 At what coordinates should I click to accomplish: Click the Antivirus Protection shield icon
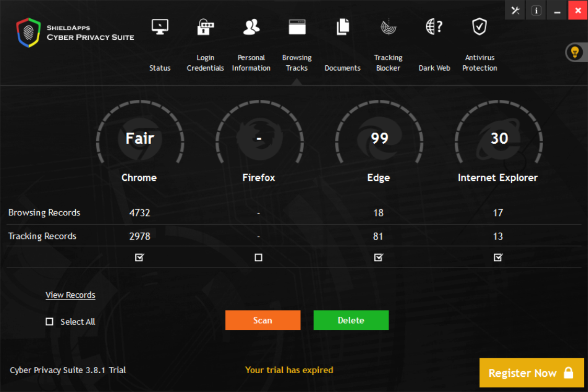tap(480, 27)
